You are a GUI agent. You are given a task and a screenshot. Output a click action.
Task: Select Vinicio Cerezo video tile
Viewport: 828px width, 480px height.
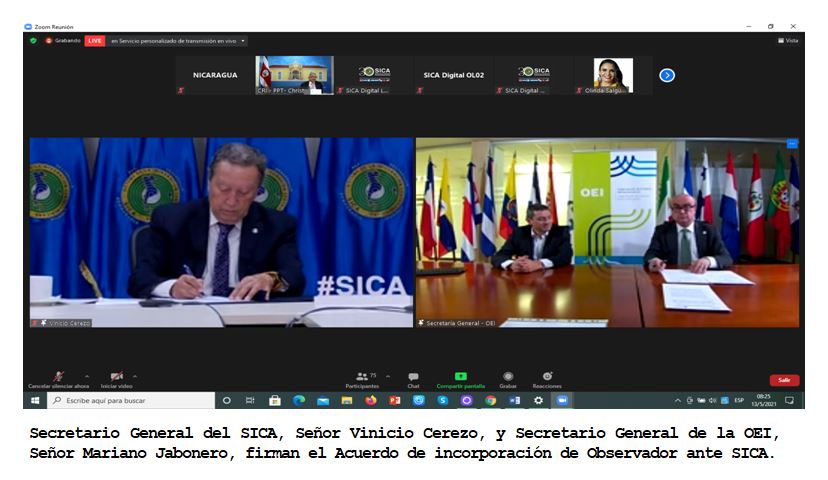(x=221, y=232)
